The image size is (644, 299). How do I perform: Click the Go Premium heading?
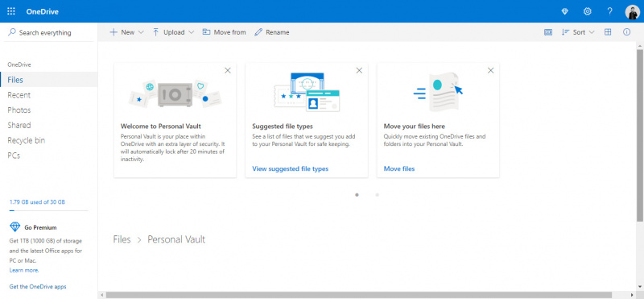pyautogui.click(x=41, y=227)
